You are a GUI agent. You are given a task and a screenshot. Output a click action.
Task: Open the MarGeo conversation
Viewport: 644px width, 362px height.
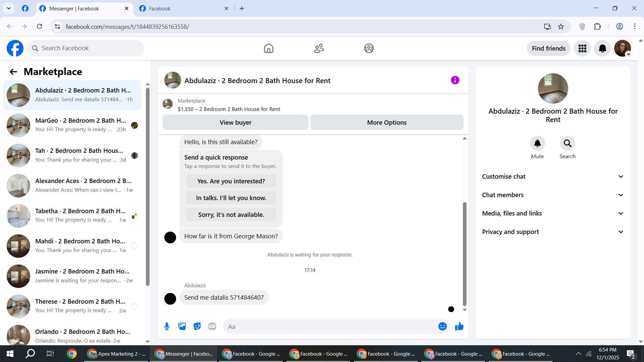point(72,125)
